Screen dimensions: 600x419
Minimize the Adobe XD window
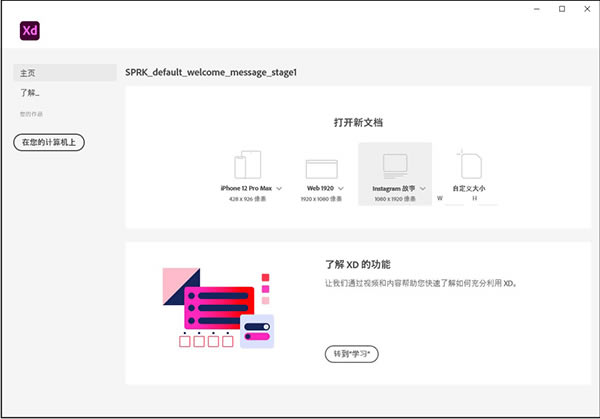(537, 9)
